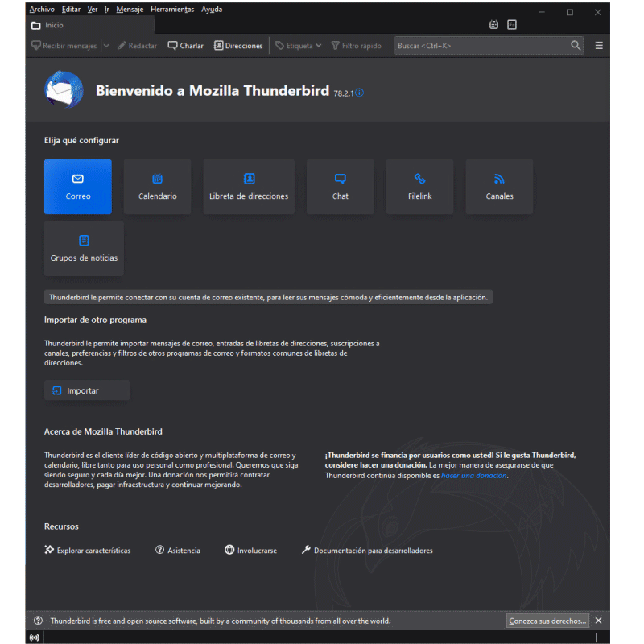Image resolution: width=644 pixels, height=644 pixels.
Task: Expand the Etiqueta dropdown
Action: tap(318, 46)
